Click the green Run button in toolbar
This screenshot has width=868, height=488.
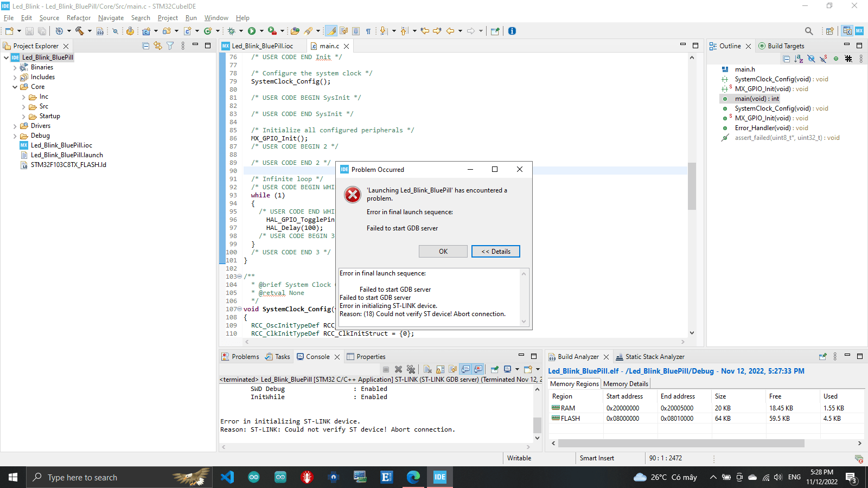(252, 31)
